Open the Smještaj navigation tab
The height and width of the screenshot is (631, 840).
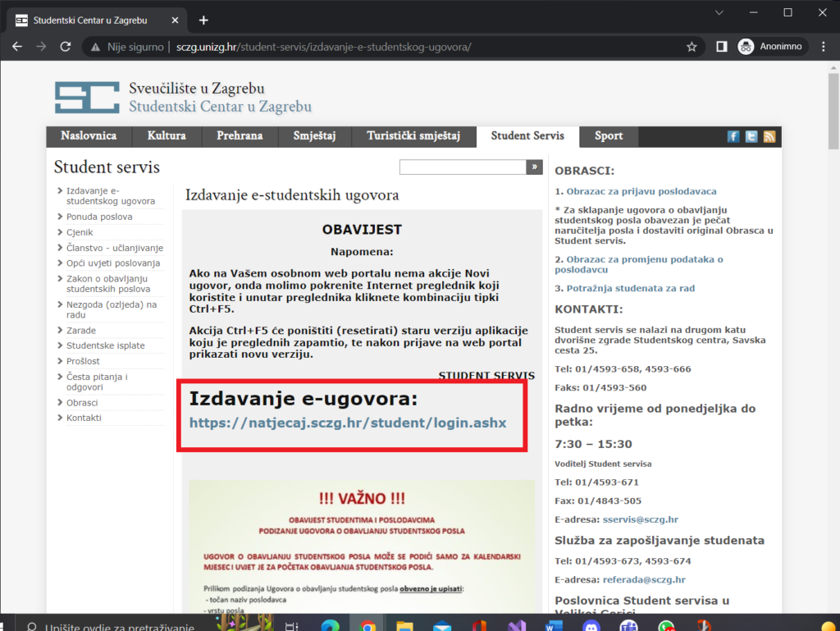[x=315, y=136]
